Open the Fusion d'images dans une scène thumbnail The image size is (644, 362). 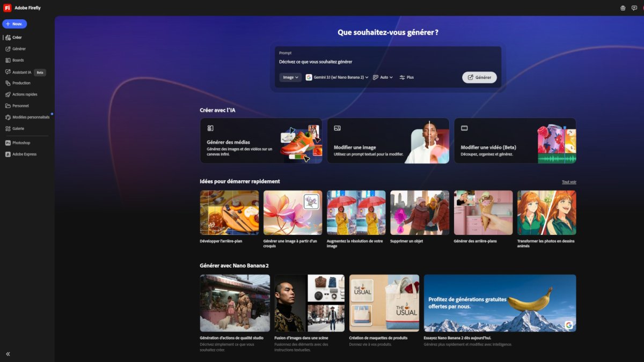(x=310, y=303)
